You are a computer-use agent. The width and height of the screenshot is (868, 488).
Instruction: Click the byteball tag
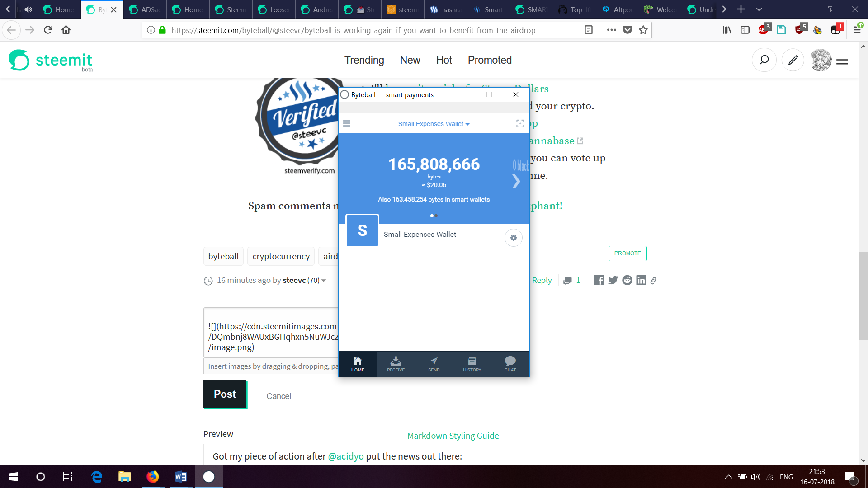pyautogui.click(x=223, y=256)
